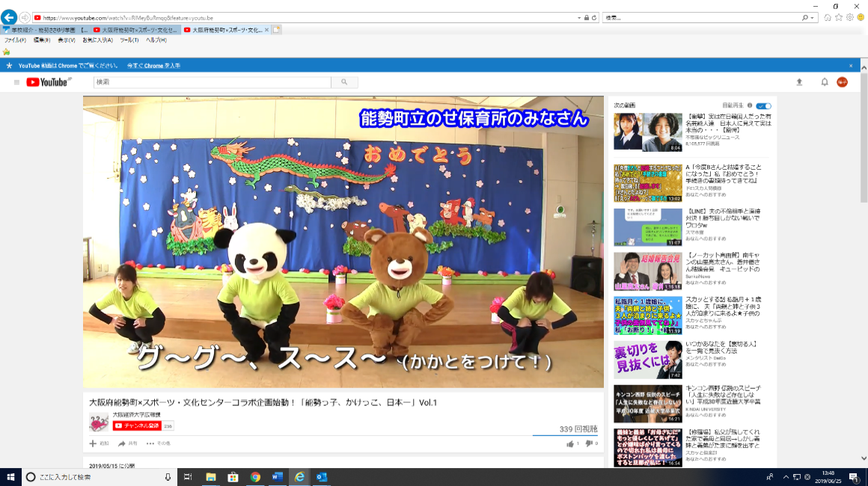The image size is (868, 486).
Task: Open the ファイル(F) menu
Action: click(x=15, y=40)
